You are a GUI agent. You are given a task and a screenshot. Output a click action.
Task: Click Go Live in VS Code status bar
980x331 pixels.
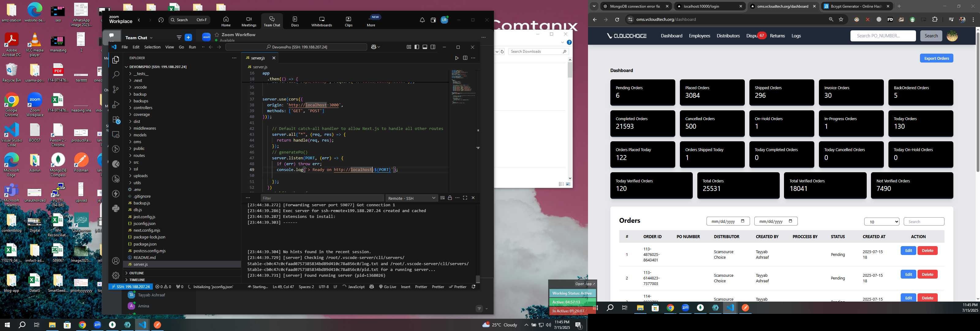pyautogui.click(x=387, y=287)
